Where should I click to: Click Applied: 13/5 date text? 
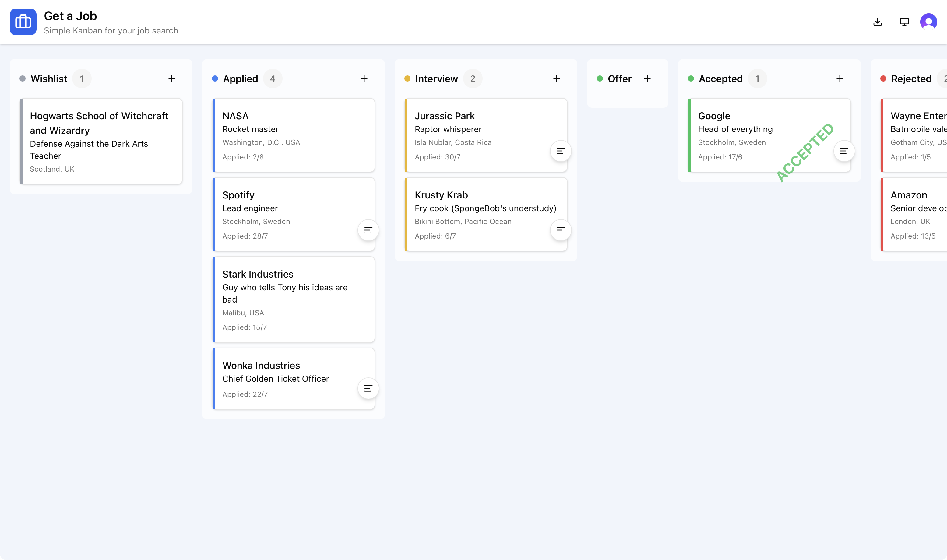click(x=913, y=236)
